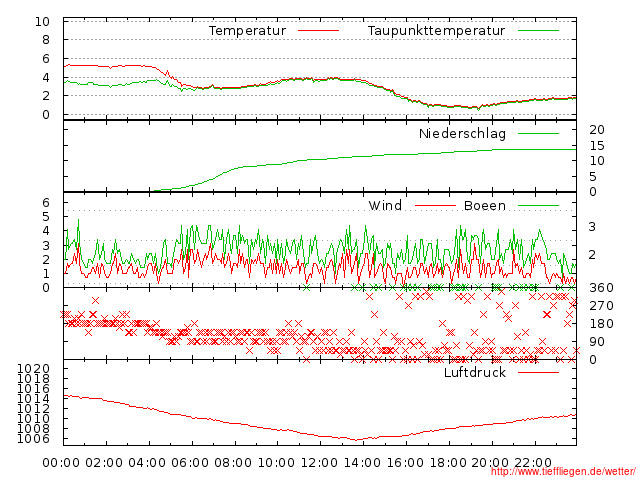Click the Taupunkttemperatur legend label

tap(436, 31)
